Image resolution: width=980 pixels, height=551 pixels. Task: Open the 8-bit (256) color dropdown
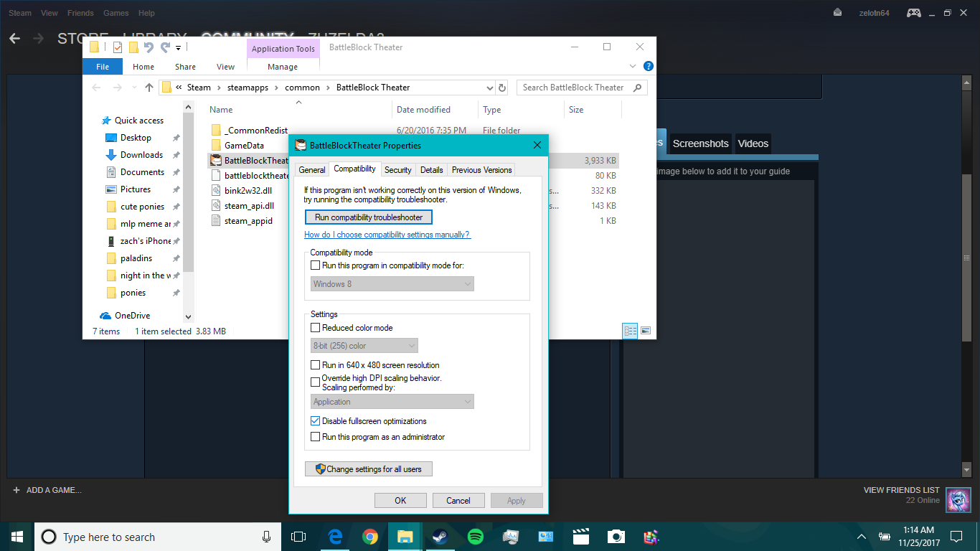click(x=364, y=346)
